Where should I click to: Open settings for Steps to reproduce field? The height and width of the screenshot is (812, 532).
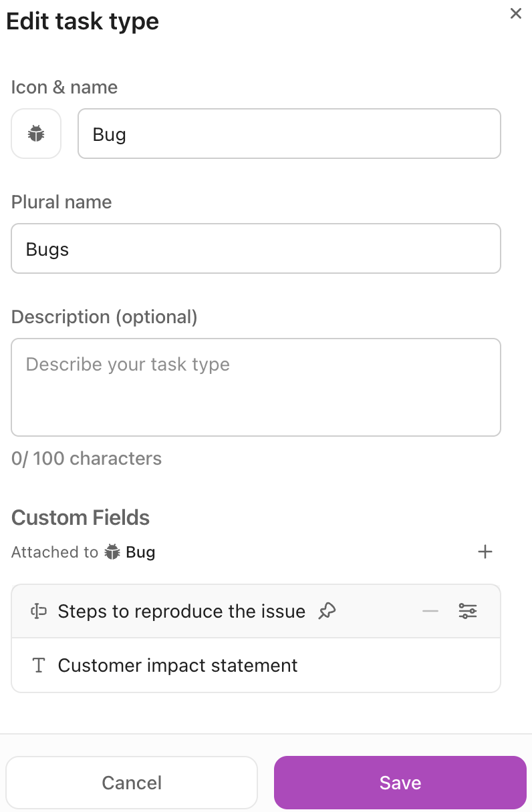click(468, 610)
